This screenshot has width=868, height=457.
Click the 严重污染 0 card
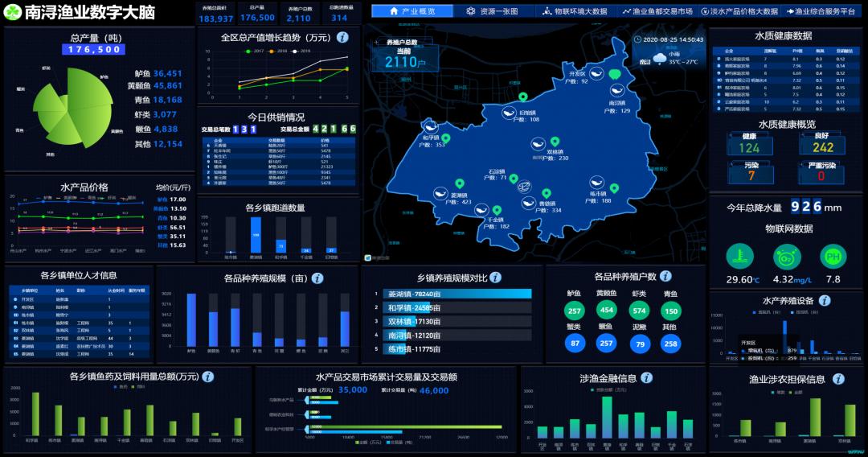click(821, 172)
